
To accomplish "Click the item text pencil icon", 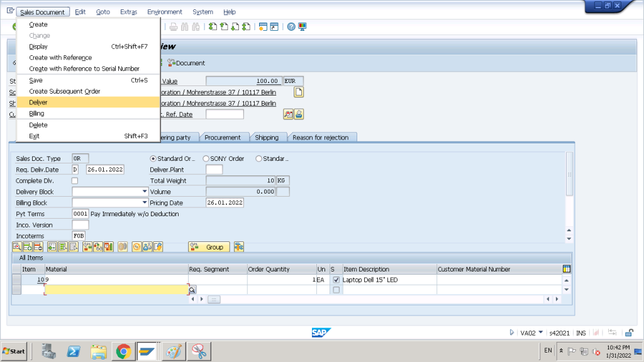I will (x=158, y=246).
